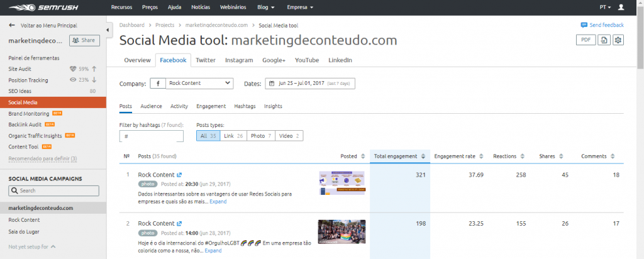Open the Activity sub-tab
Screen dimensions: 644x259
coord(179,106)
